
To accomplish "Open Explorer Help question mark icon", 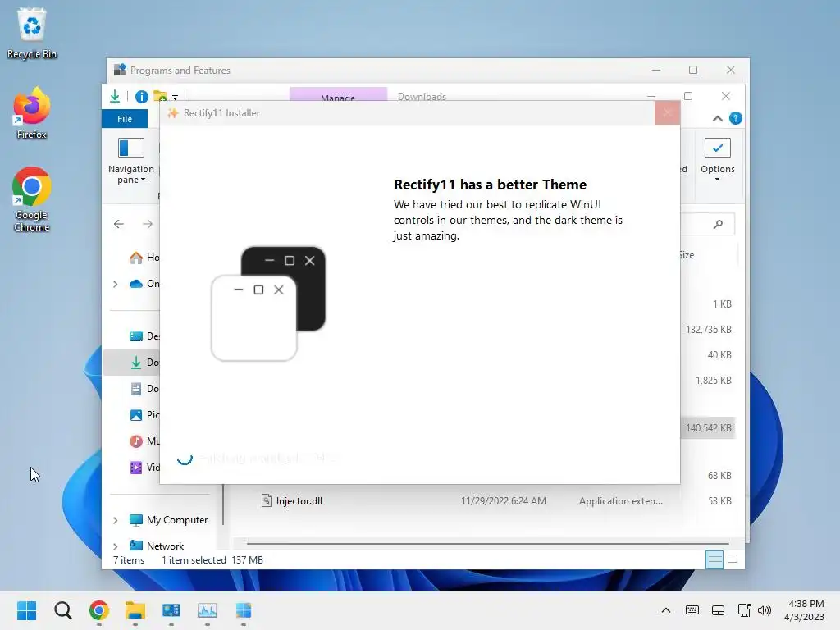I will (736, 118).
